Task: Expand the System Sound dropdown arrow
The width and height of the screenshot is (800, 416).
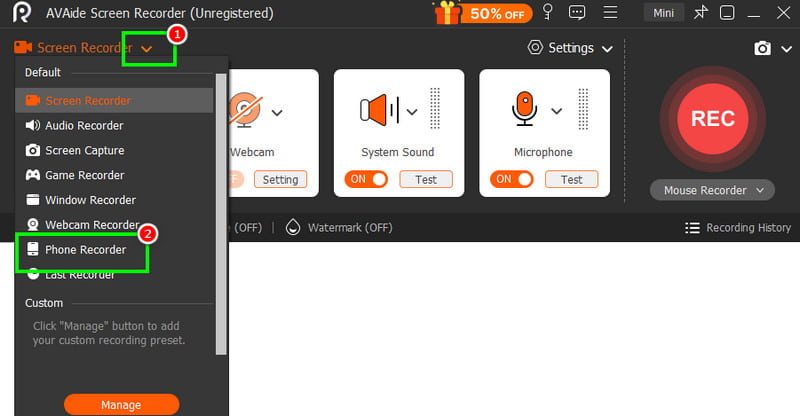Action: point(412,112)
